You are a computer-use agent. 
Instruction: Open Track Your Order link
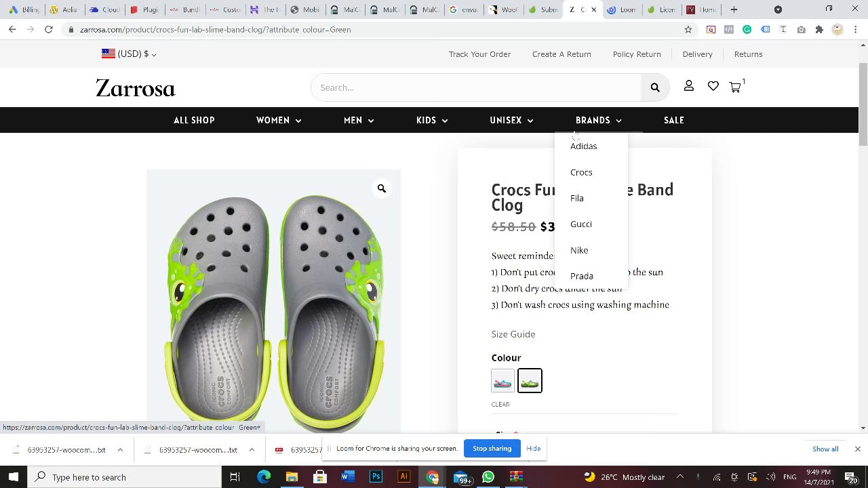tap(479, 54)
